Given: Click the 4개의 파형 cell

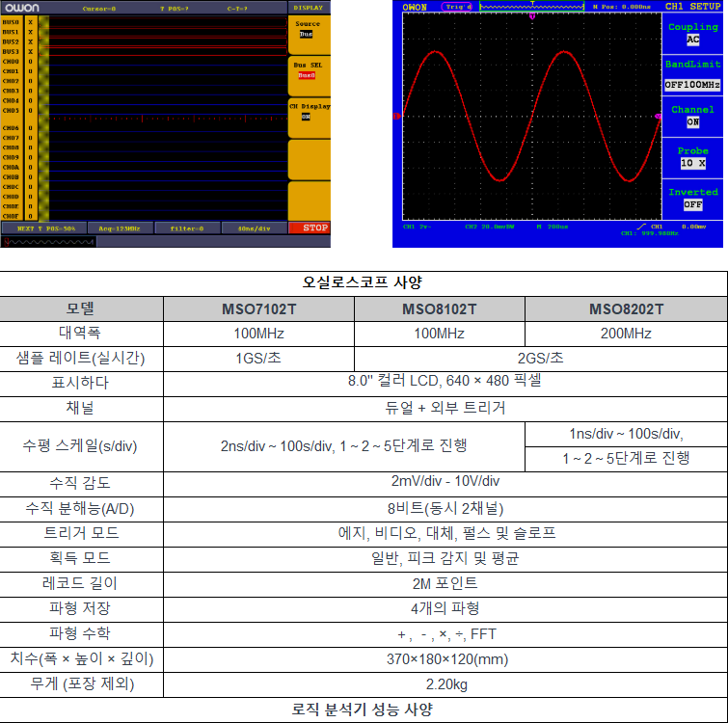Looking at the screenshot, I should pos(445,608).
